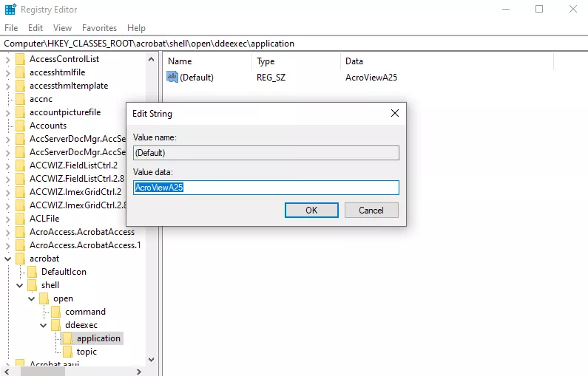The height and width of the screenshot is (376, 588).
Task: Click the ACCWIZ.FieldListCtrl.2 folder icon
Action: 20,165
